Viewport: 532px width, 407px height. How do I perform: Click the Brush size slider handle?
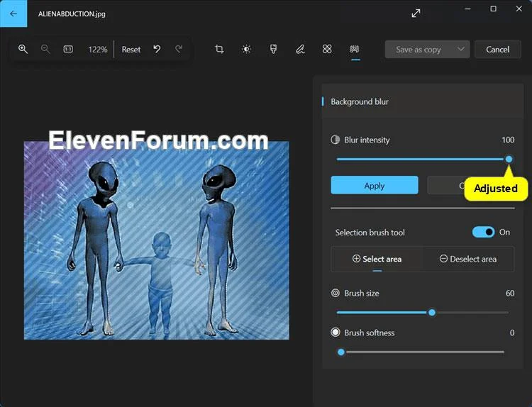tap(431, 313)
